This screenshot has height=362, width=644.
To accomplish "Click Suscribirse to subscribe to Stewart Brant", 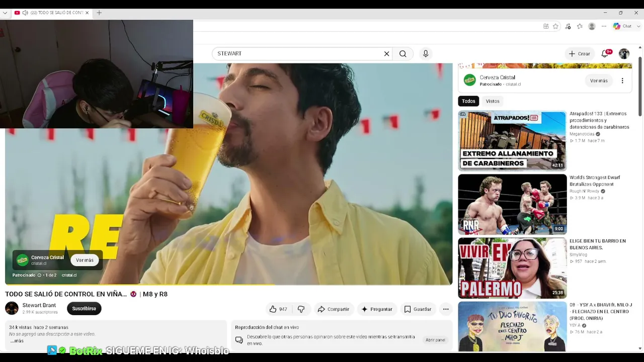I will (84, 308).
